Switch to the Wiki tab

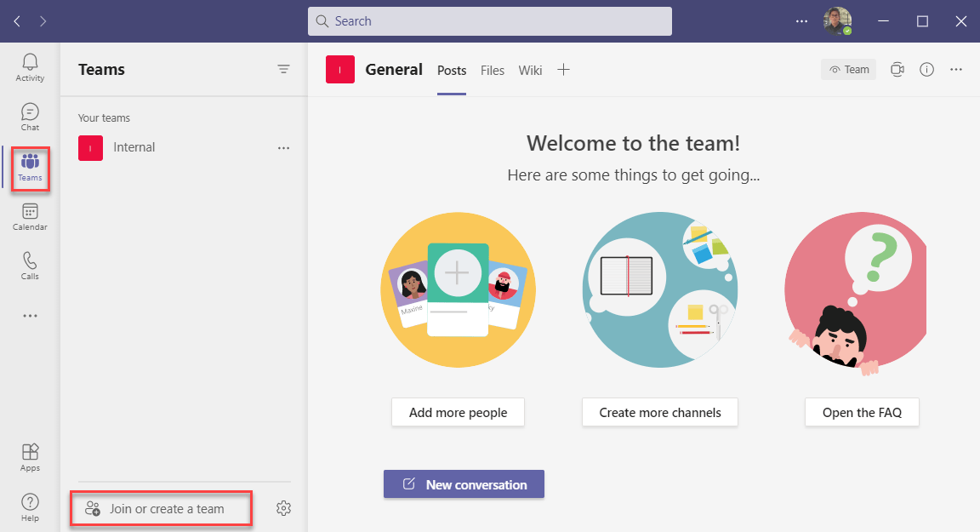tap(530, 71)
